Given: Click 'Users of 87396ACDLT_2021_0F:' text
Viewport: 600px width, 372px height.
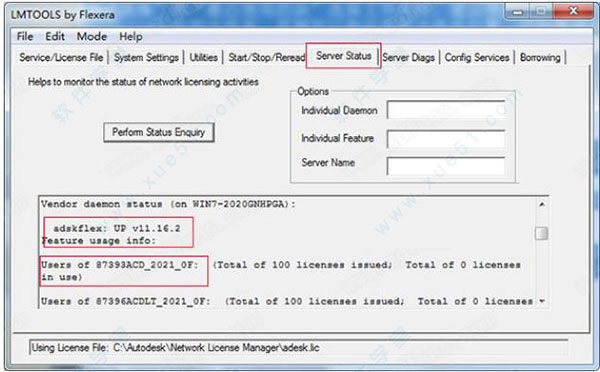Looking at the screenshot, I should click(126, 301).
